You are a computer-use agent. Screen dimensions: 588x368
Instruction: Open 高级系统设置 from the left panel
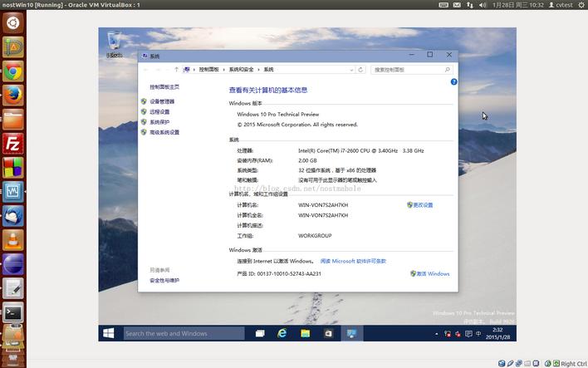pos(164,132)
